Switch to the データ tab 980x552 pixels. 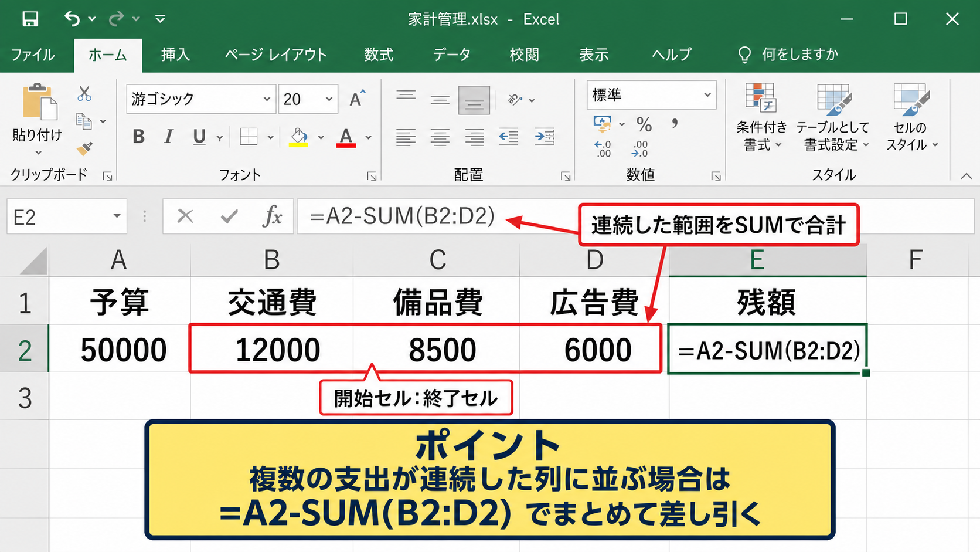click(x=451, y=55)
